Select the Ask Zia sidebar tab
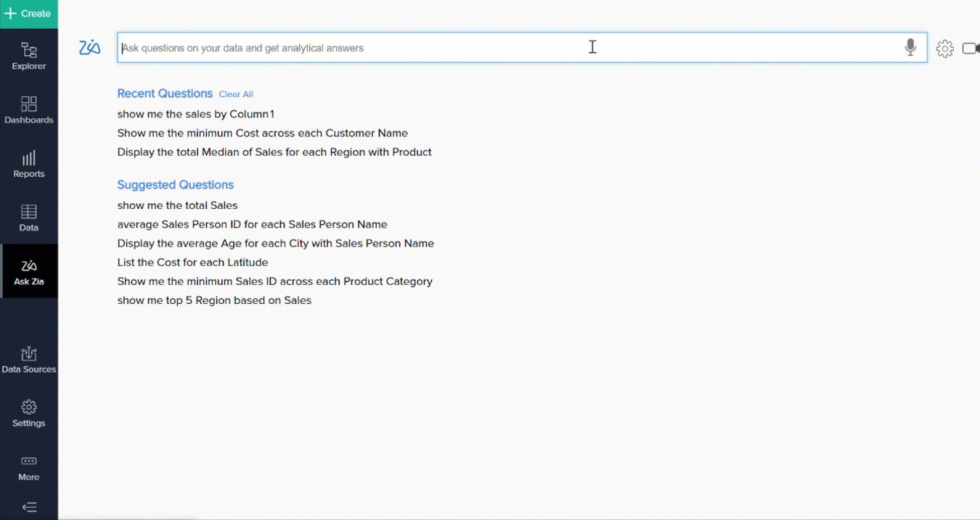980x520 pixels. point(29,271)
